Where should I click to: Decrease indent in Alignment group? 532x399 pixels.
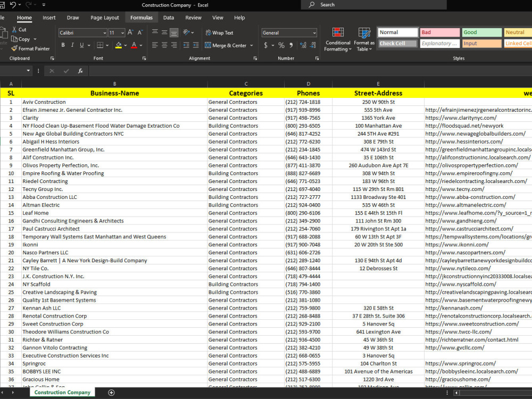186,45
